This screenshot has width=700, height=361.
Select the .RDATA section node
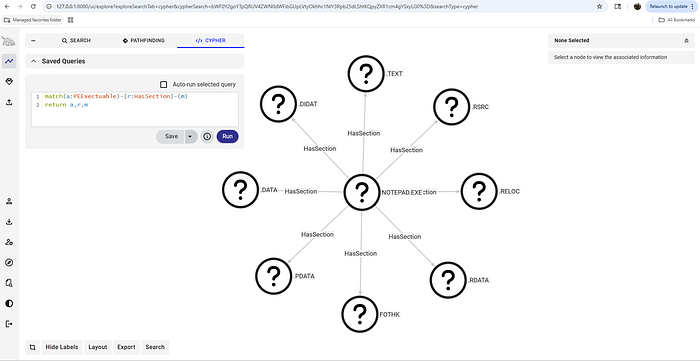coord(448,280)
